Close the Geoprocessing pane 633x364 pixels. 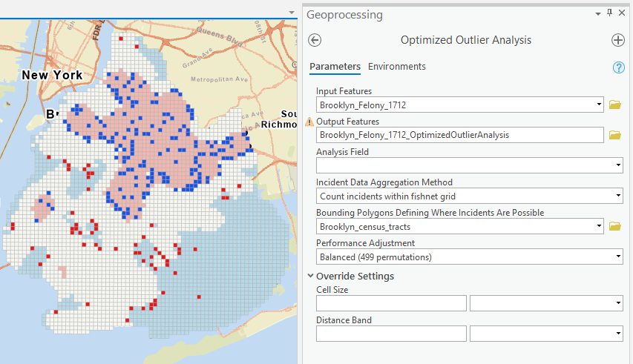pos(622,13)
